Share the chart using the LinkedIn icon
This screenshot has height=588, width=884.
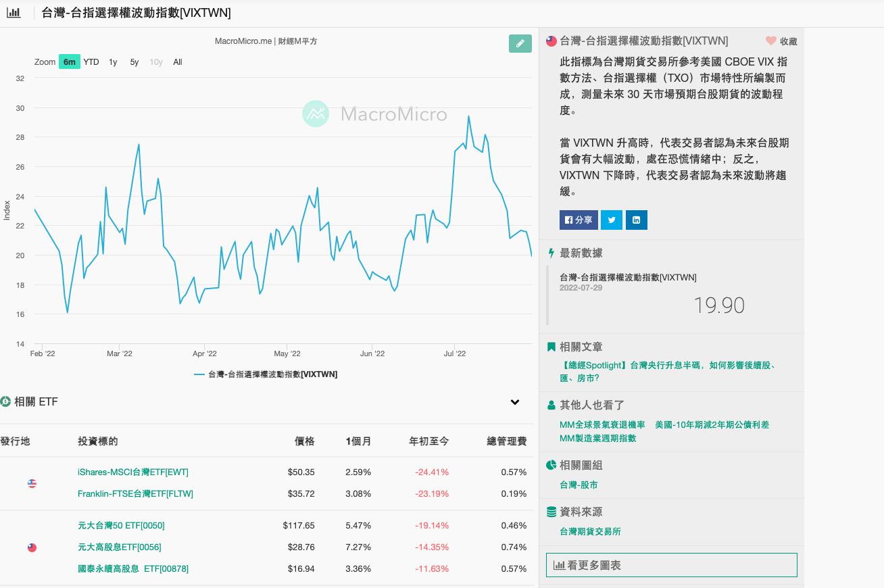point(636,220)
